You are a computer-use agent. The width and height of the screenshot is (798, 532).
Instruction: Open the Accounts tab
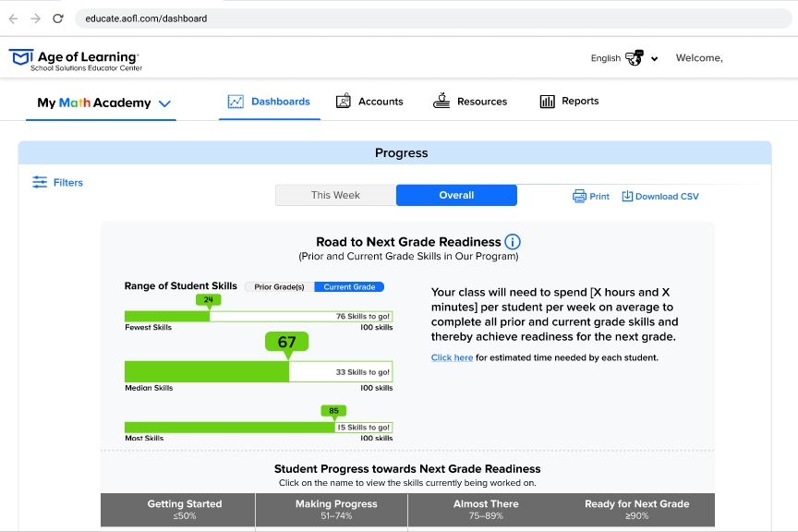[x=369, y=102]
